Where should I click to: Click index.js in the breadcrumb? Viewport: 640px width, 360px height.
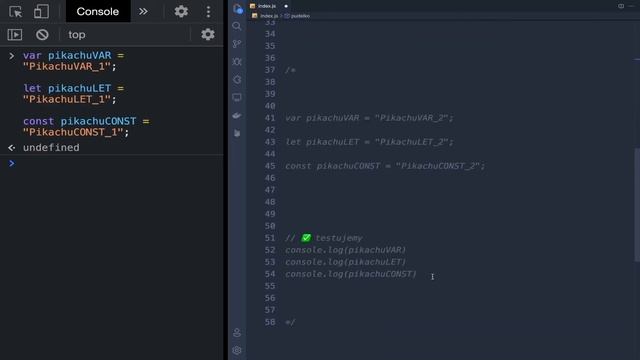[269, 16]
